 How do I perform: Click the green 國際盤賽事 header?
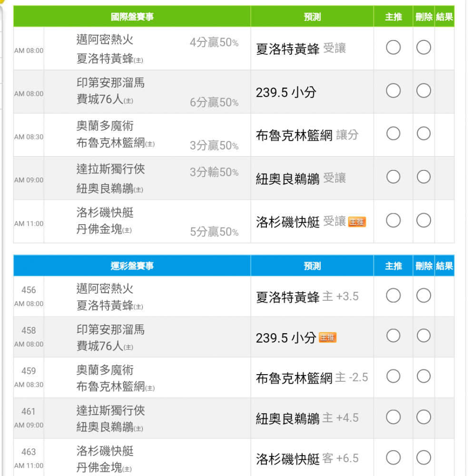[132, 16]
